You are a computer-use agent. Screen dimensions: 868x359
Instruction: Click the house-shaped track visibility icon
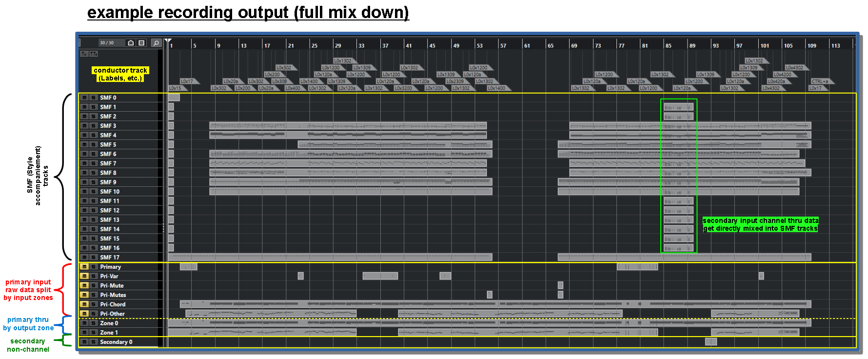(x=131, y=43)
